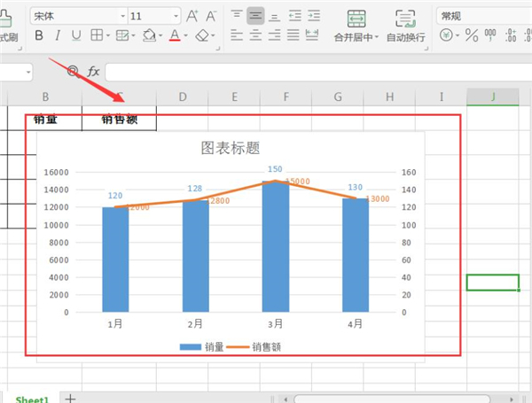This screenshot has width=532, height=403.
Task: Add a new sheet with plus button
Action: pyautogui.click(x=70, y=399)
